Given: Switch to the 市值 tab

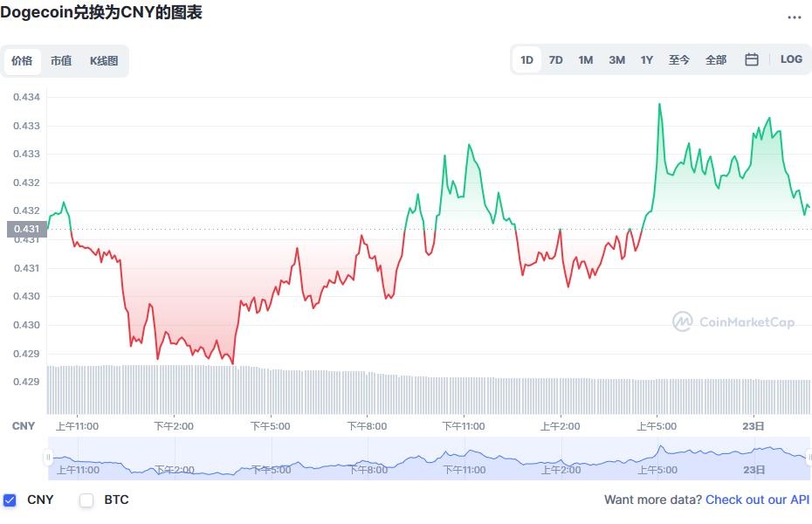Looking at the screenshot, I should click(x=61, y=61).
